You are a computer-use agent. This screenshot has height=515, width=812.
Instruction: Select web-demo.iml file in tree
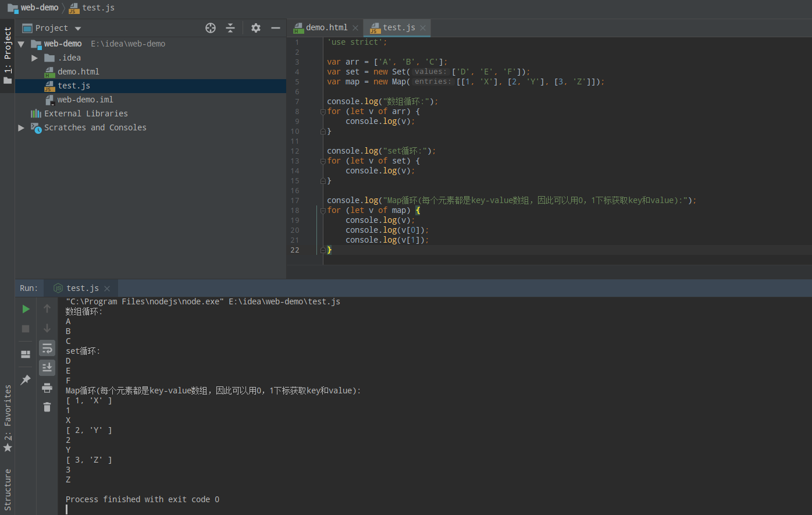coord(85,100)
